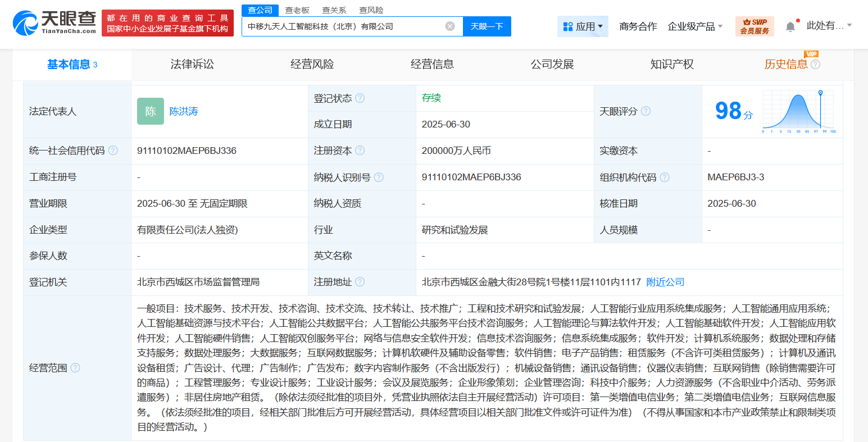Screen dimensions: 868x442
Task: Click the 组织机构代码 help icon
Action: 665,177
